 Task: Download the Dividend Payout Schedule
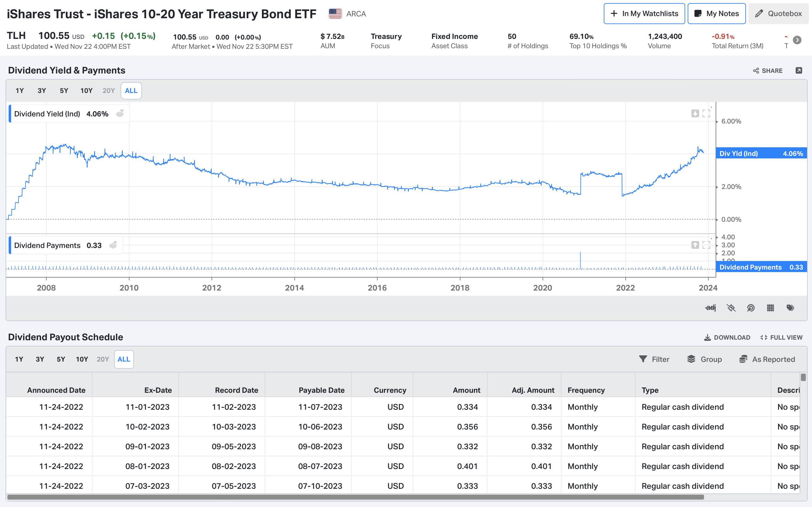pos(727,337)
